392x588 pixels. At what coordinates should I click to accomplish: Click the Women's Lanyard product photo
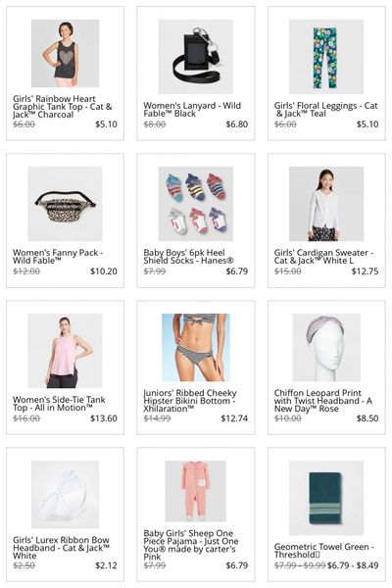tap(195, 57)
